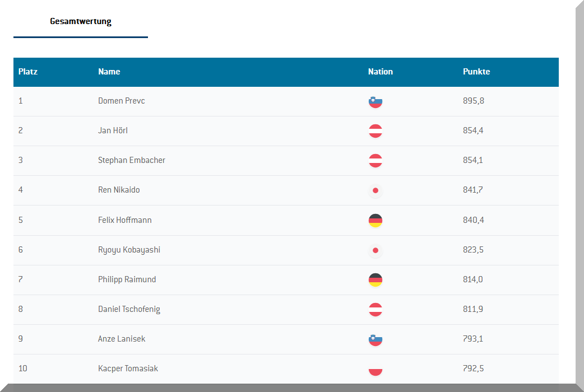
Task: Click Japanese flag next to Ryoyu Kobayashi
Action: [x=376, y=250]
